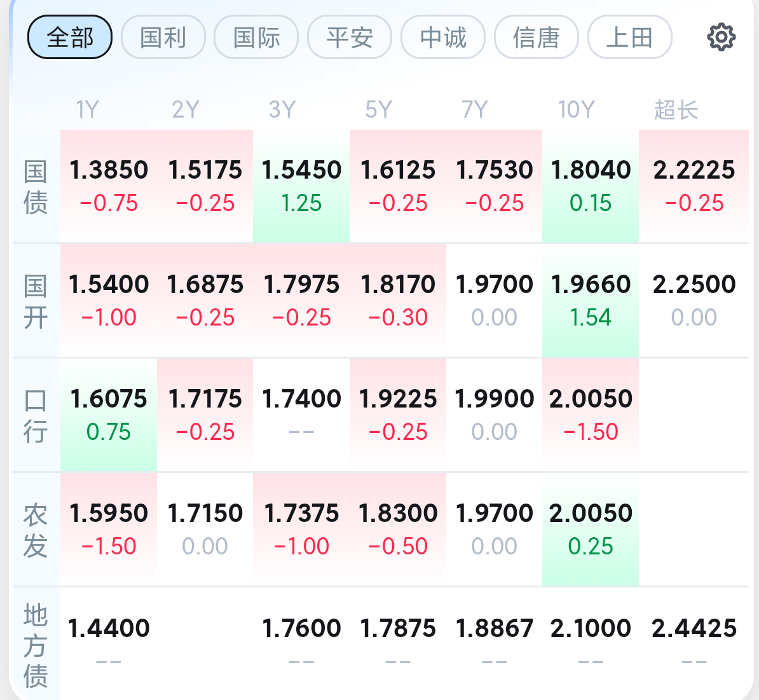The image size is (759, 700).
Task: Switch to the 国际 tab
Action: coord(256,38)
